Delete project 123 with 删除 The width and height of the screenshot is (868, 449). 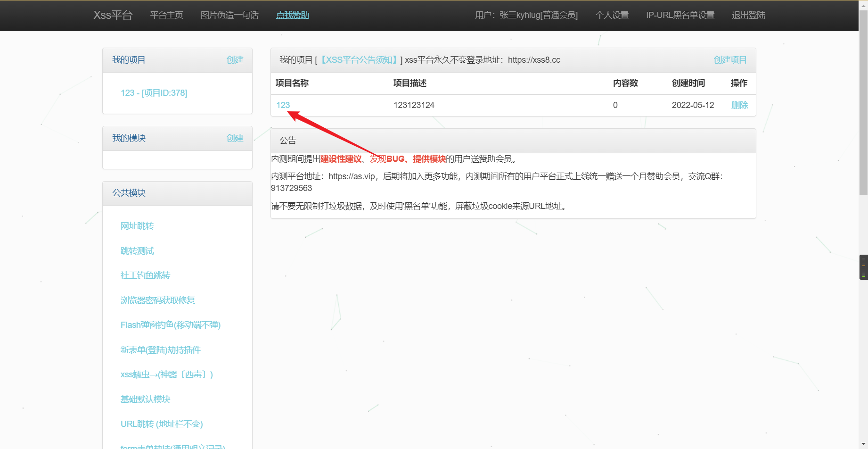pyautogui.click(x=739, y=105)
